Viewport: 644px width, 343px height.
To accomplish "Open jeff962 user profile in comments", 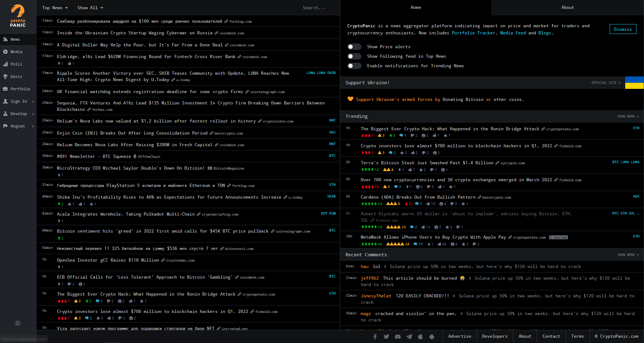I will click(370, 278).
